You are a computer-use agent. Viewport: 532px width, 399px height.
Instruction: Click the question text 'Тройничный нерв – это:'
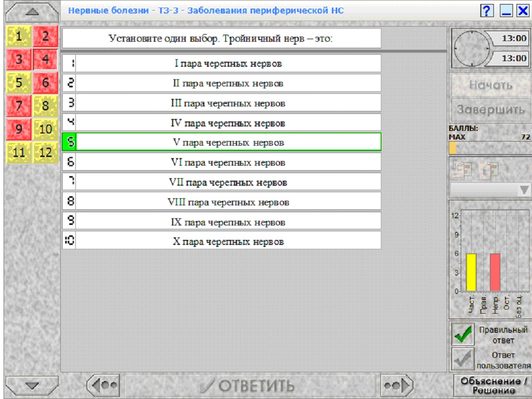point(278,38)
